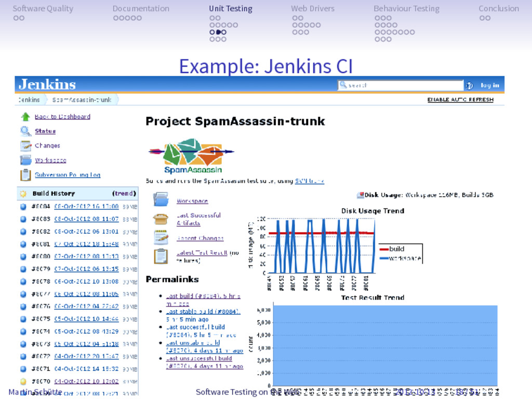The image size is (532, 399).
Task: Open the Web Drivers slide section
Action: click(x=313, y=8)
